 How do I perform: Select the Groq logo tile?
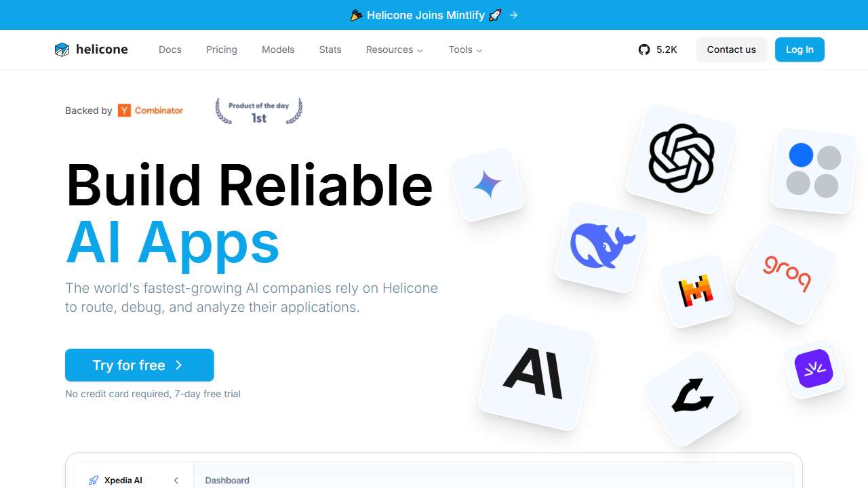pyautogui.click(x=787, y=273)
